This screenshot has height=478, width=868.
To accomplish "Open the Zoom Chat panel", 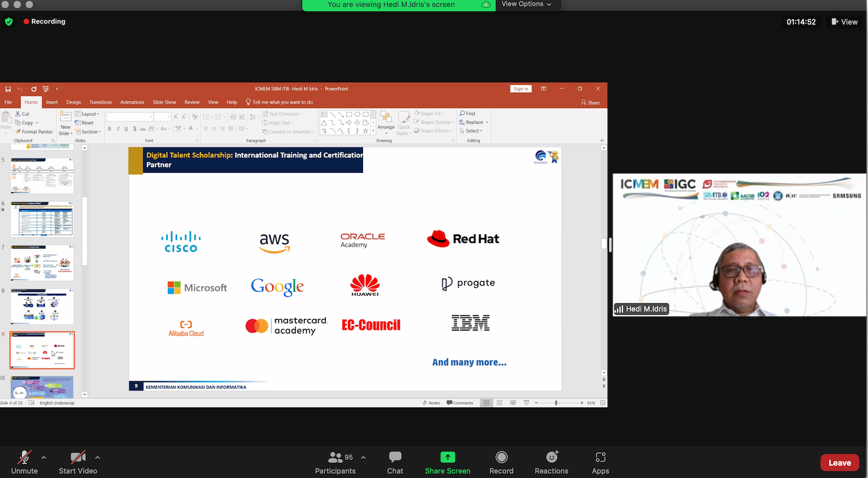I will coord(395,462).
